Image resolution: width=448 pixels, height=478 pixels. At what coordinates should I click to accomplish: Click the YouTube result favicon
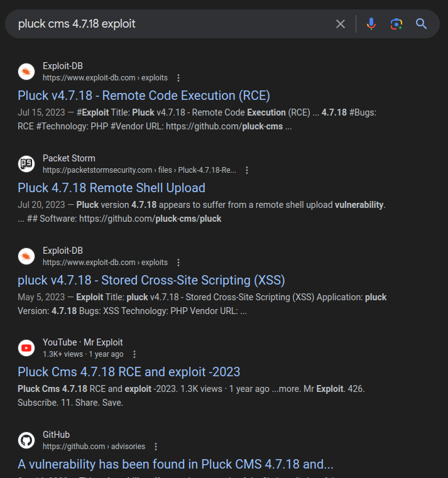[26, 348]
